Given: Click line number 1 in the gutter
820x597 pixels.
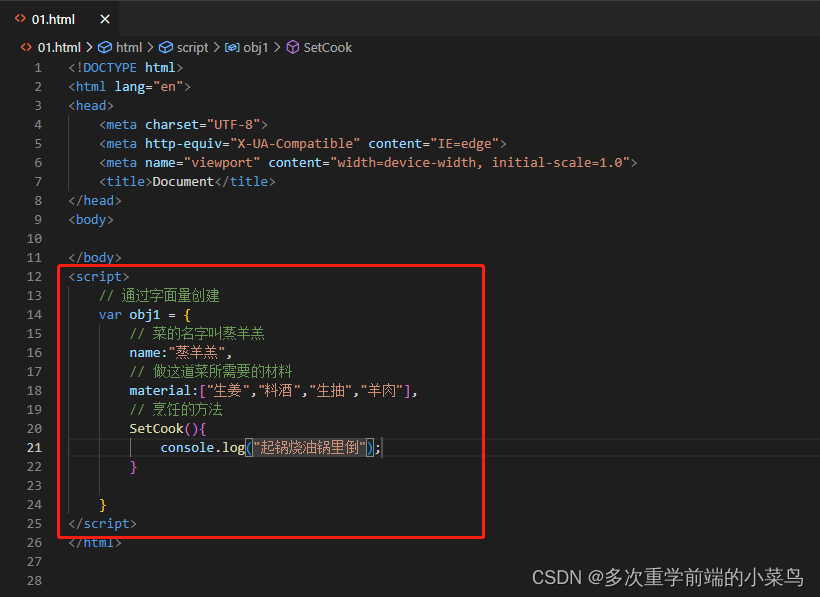Looking at the screenshot, I should click(38, 68).
